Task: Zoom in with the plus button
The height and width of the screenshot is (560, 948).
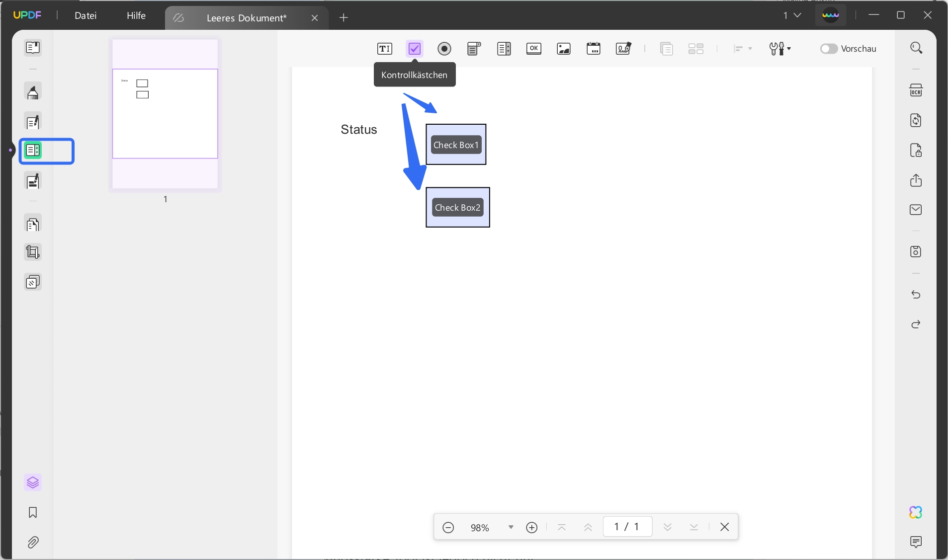Action: (x=532, y=527)
